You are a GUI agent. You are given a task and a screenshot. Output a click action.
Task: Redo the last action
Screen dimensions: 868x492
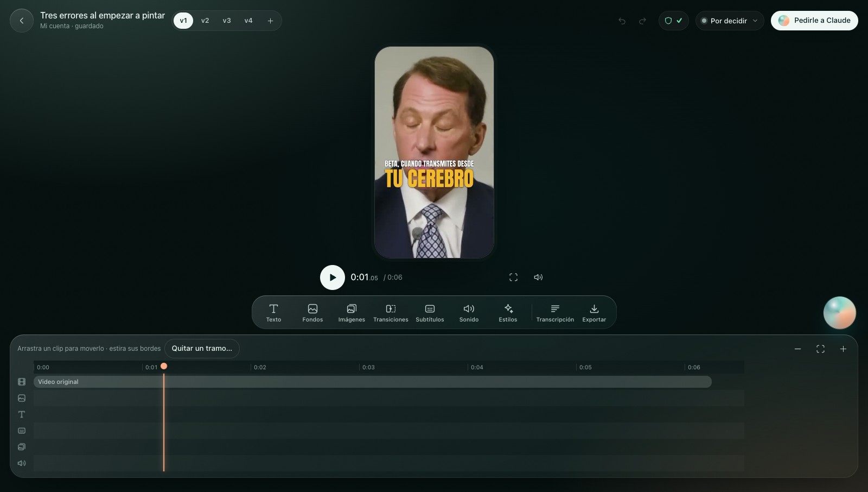(x=642, y=21)
